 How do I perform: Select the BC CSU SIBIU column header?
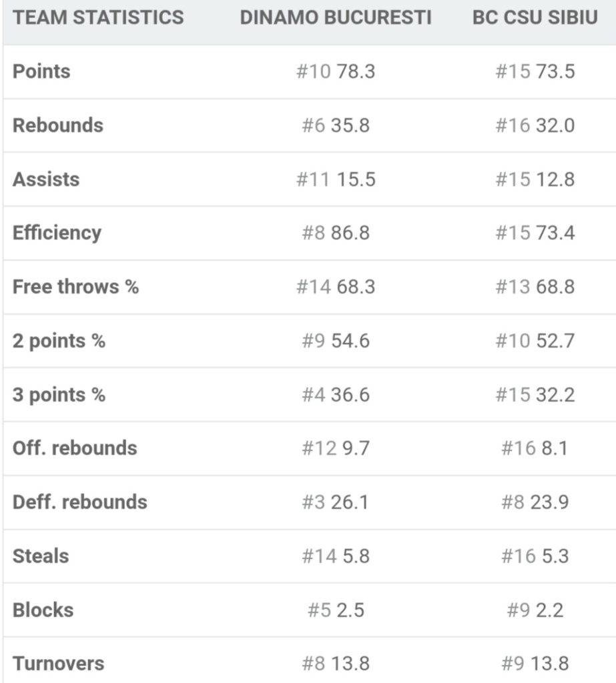click(535, 18)
